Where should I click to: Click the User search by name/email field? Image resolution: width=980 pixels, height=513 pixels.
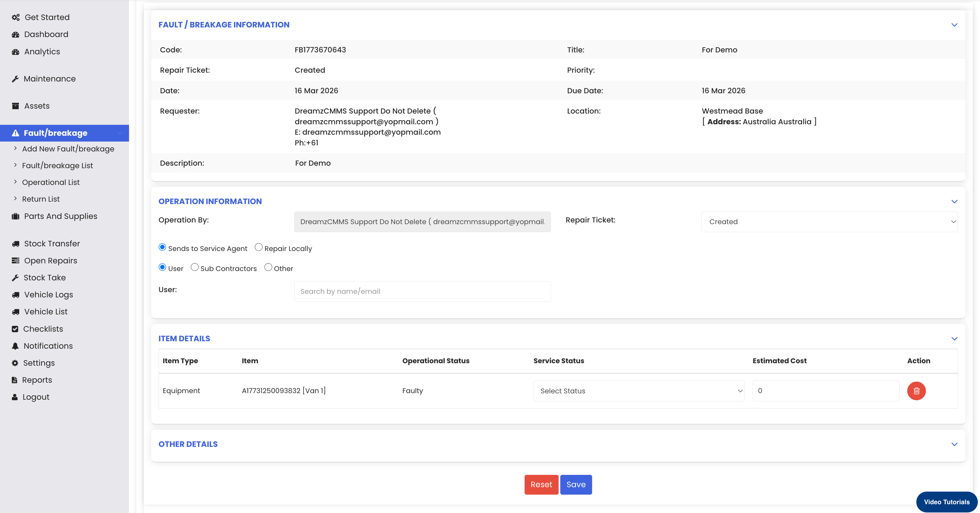(422, 291)
